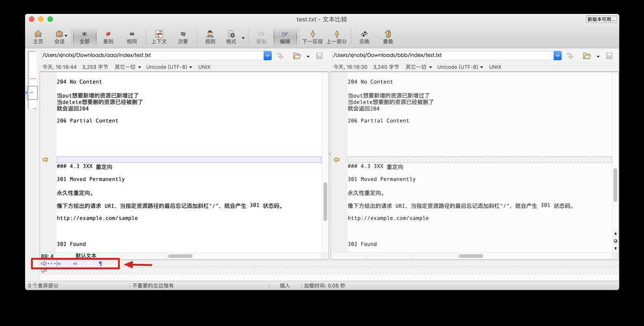Click the right arrow icon in the line detail bar

pyautogui.click(x=44, y=263)
